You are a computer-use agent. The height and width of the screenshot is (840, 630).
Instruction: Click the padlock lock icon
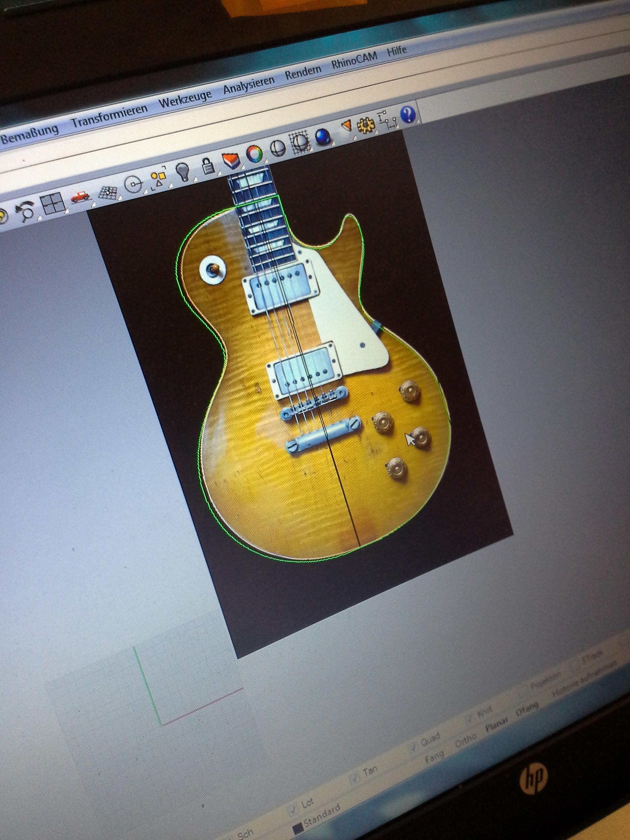[x=207, y=166]
